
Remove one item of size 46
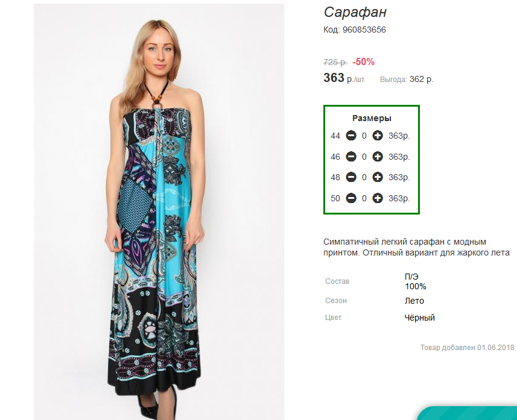click(x=351, y=157)
